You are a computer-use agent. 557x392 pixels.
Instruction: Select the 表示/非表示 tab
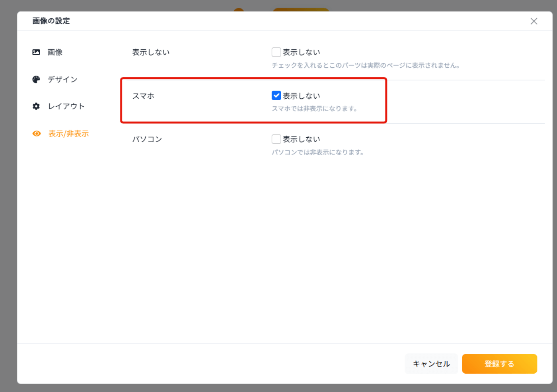click(68, 134)
